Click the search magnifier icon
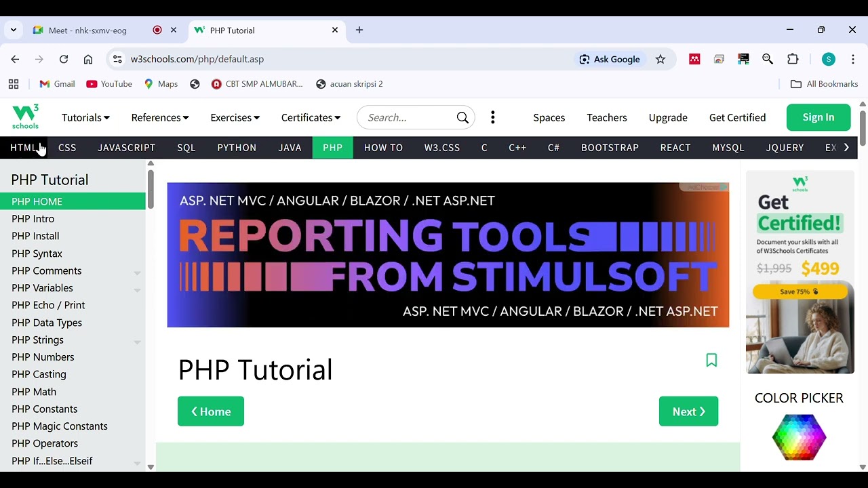This screenshot has height=488, width=868. tap(462, 118)
